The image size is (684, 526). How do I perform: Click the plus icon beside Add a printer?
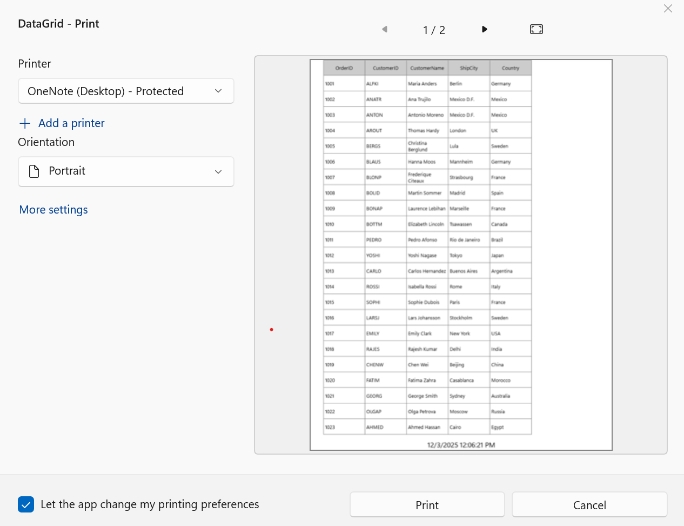25,123
